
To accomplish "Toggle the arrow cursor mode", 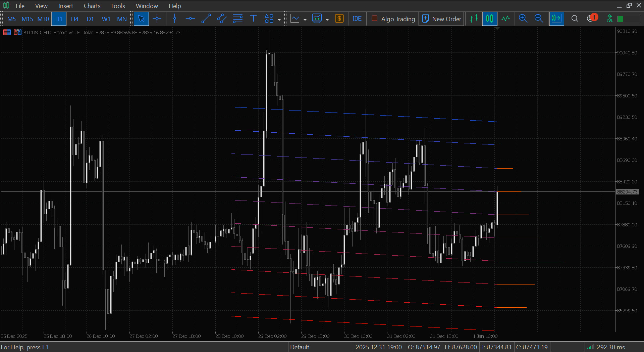I will click(x=141, y=19).
